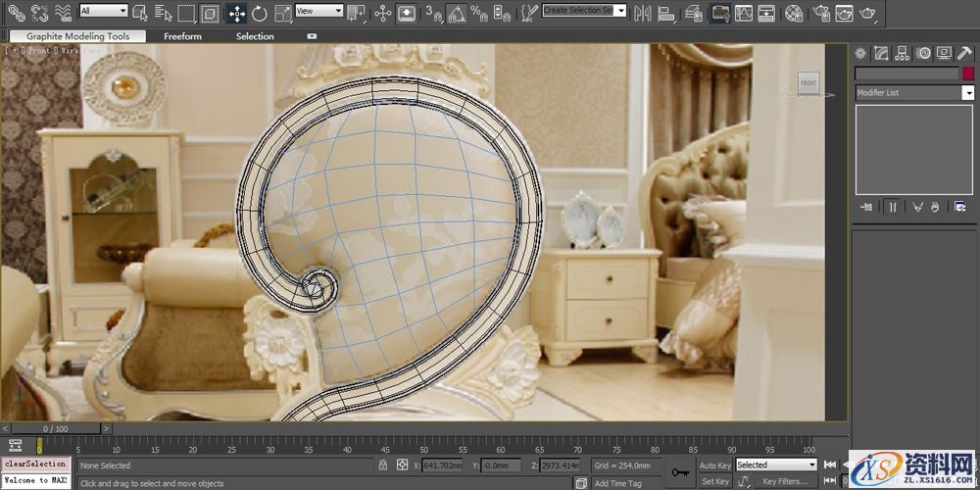Click the FRONT face of the ViewCube
Viewport: 980px width, 490px height.
pyautogui.click(x=808, y=83)
